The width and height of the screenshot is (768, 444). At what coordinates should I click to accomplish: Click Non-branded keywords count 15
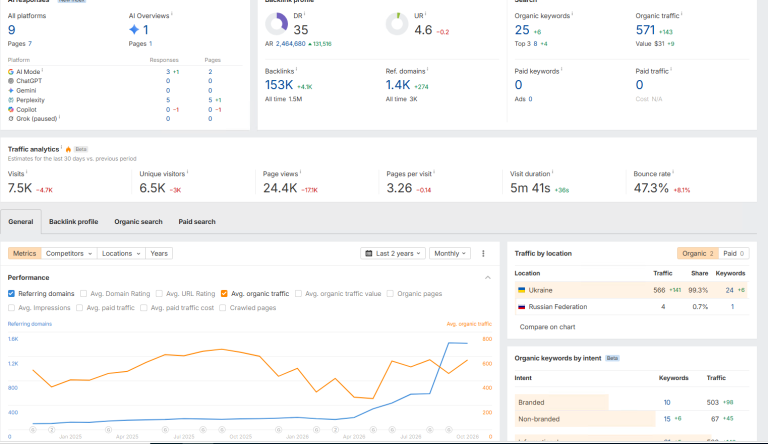[667, 419]
